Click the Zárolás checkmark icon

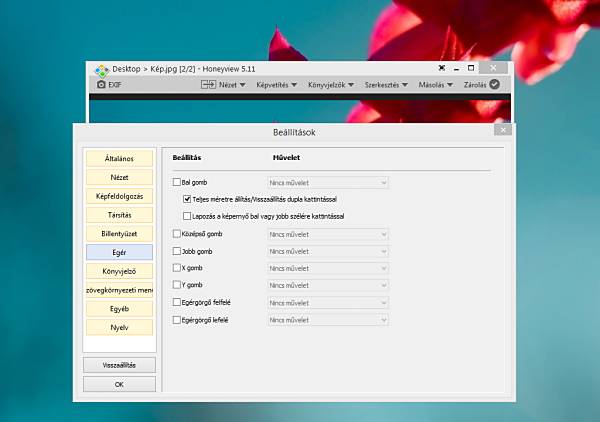(x=494, y=85)
